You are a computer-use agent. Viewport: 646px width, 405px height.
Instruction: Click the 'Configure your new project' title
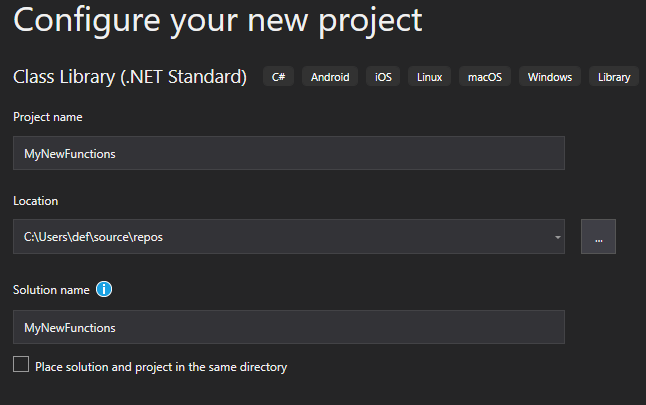coord(218,21)
